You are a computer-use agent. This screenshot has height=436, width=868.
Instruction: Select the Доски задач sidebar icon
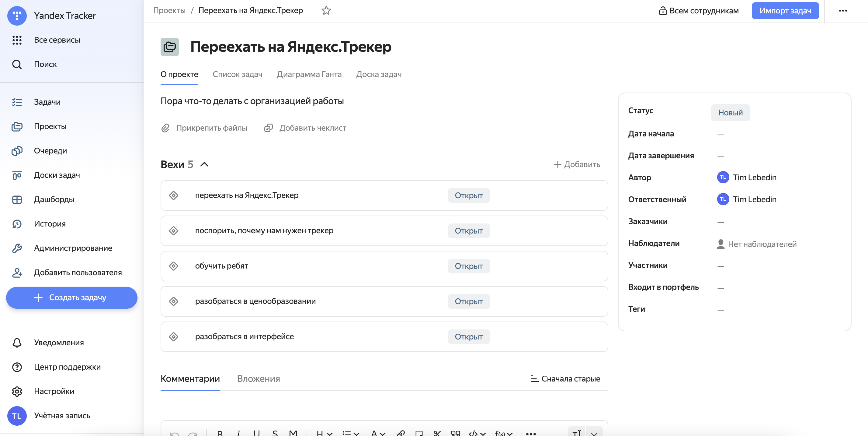[17, 175]
